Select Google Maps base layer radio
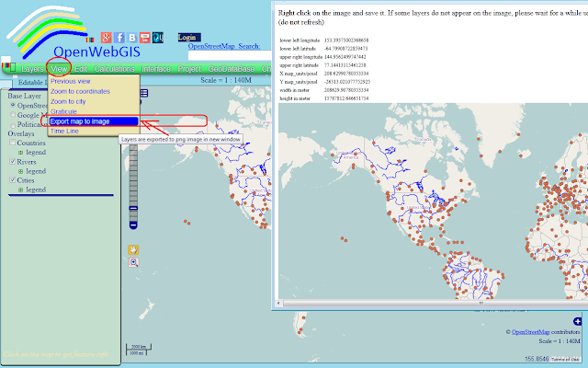Screen dimensions: 588x368 (x=13, y=114)
